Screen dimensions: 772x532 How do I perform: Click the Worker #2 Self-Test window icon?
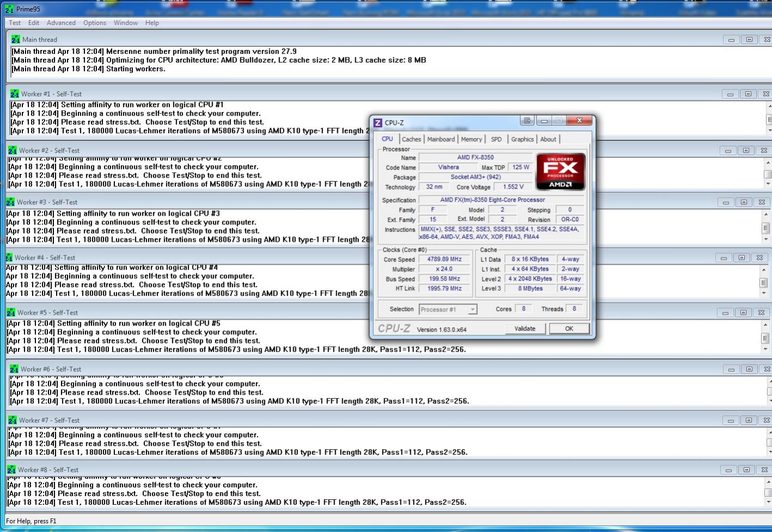(x=12, y=150)
